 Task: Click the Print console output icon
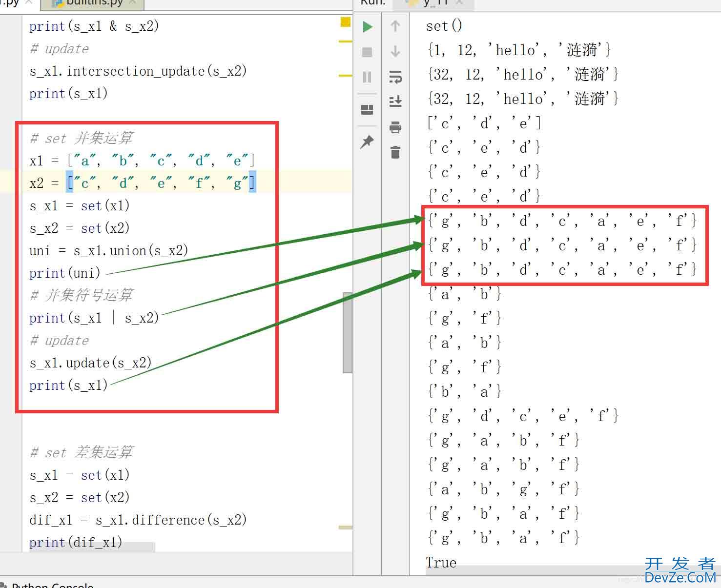click(395, 127)
